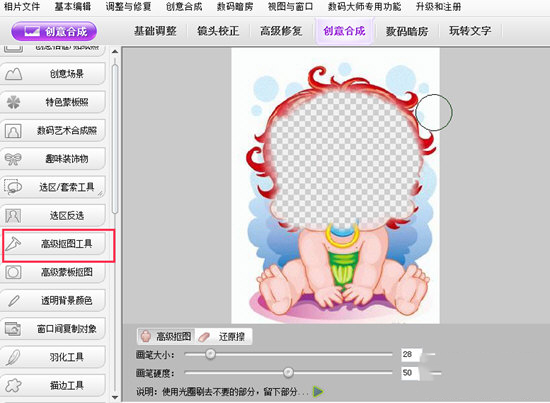Open the 描边工具 sidebar button
The width and height of the screenshot is (550, 403).
point(53,385)
